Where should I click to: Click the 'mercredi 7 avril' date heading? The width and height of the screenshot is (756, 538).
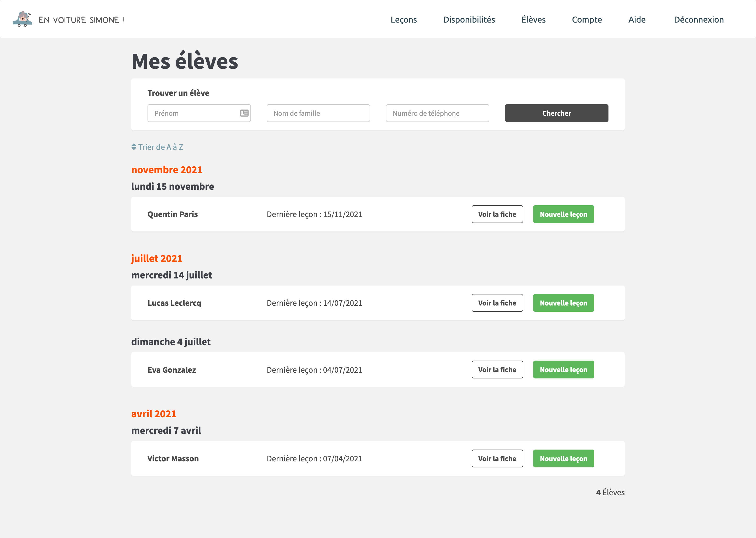[x=166, y=431]
